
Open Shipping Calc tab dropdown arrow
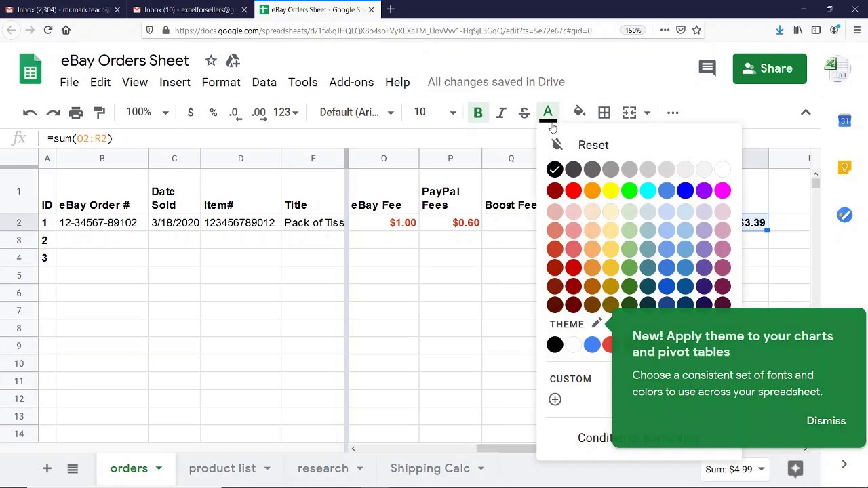481,468
